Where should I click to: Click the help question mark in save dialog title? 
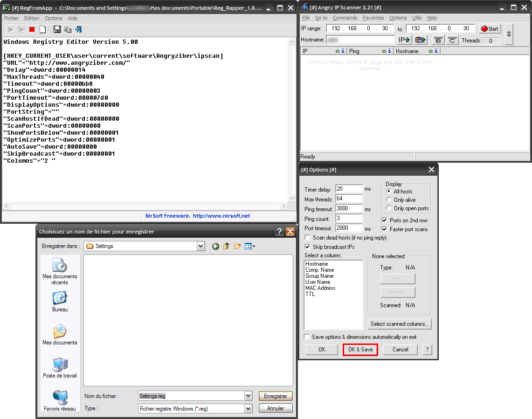coord(279,231)
